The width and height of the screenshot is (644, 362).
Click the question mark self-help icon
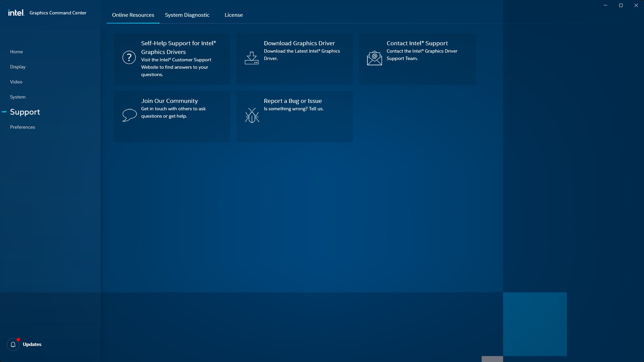tap(128, 57)
